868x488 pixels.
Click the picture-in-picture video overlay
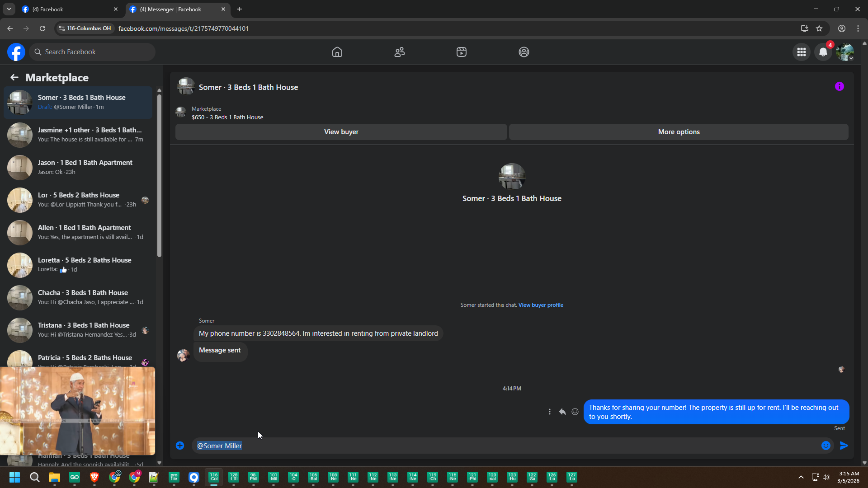pyautogui.click(x=78, y=411)
